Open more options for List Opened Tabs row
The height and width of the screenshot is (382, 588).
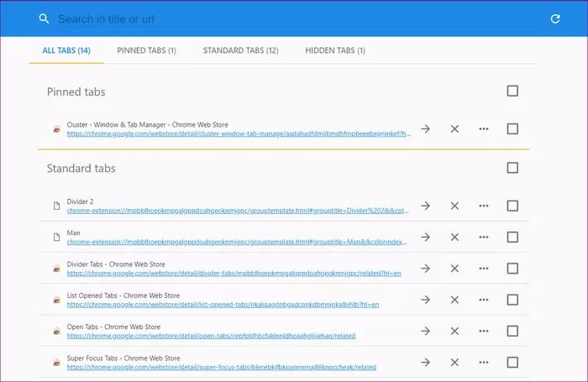(484, 300)
